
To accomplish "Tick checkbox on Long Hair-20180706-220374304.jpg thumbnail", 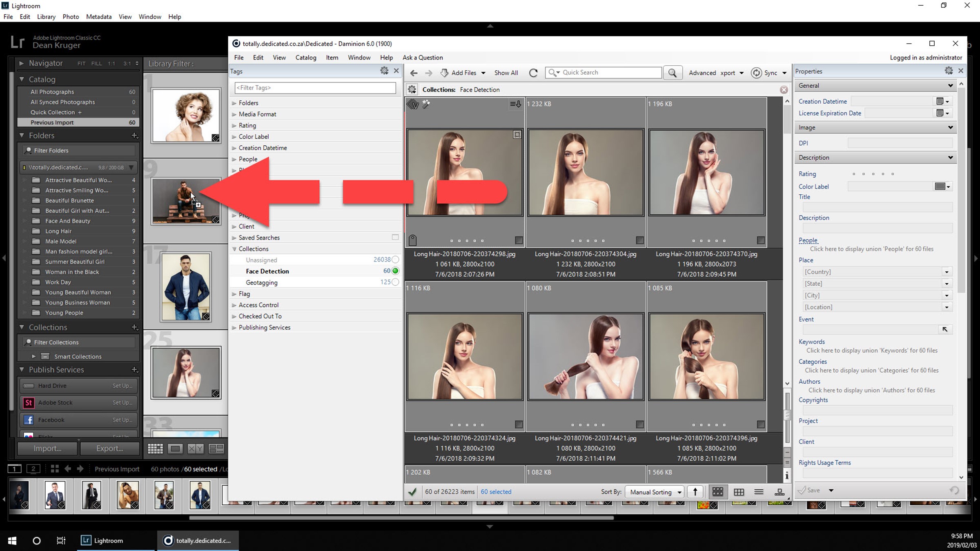I will (x=639, y=240).
